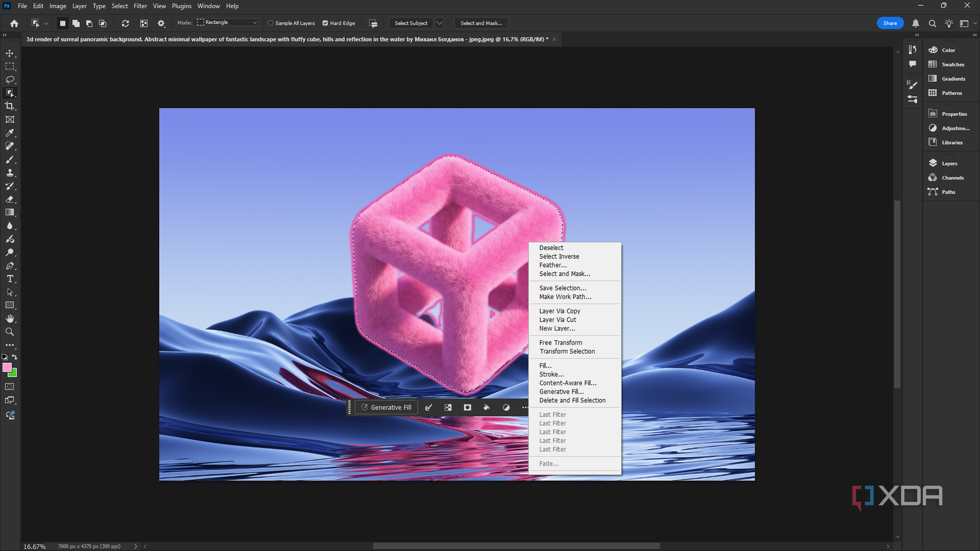Open more options on contextual task bar

pos(524,407)
